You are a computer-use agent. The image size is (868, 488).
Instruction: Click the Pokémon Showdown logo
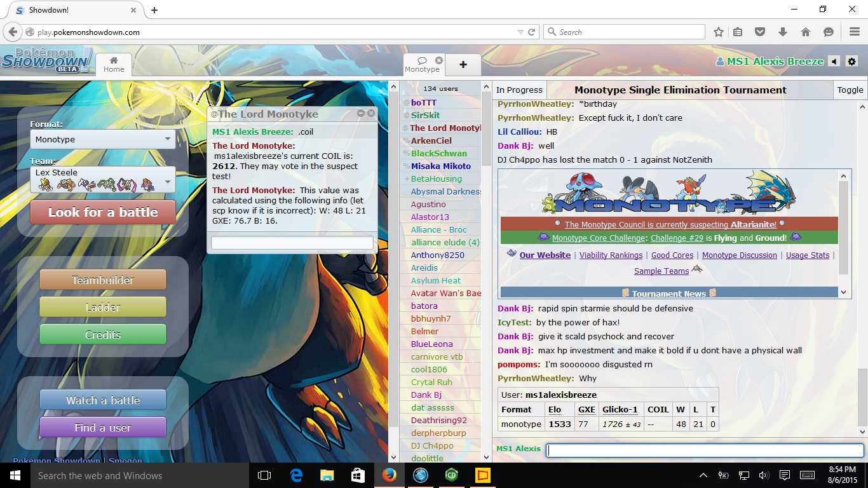pos(46,62)
